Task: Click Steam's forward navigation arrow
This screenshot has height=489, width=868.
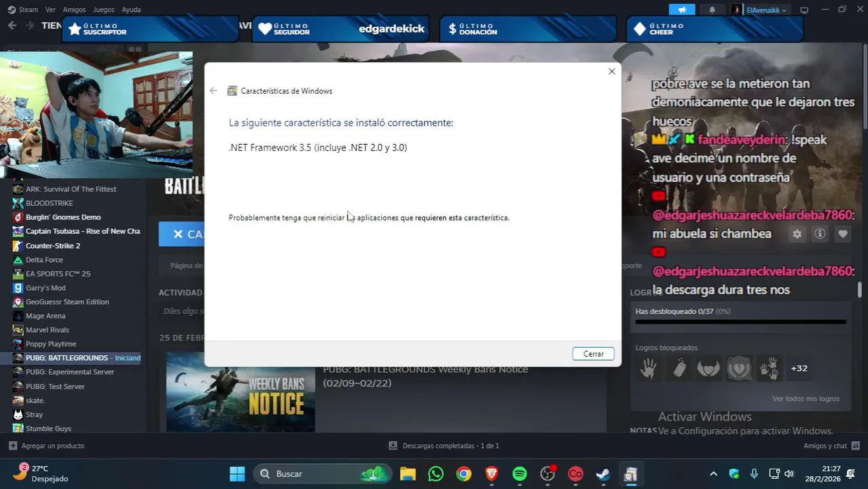Action: (x=29, y=25)
